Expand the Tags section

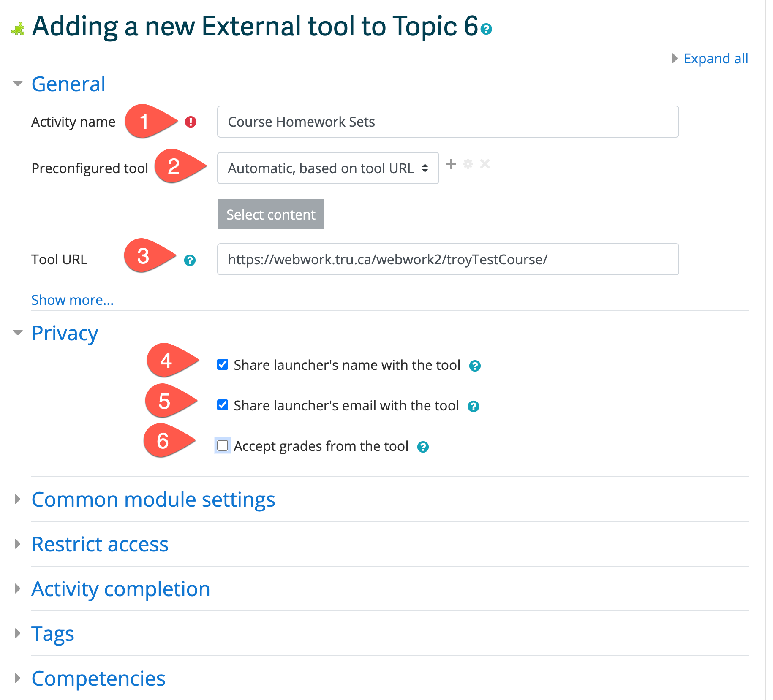point(53,634)
